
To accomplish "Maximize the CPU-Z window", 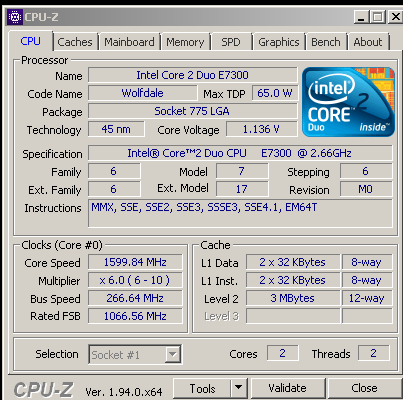I will coord(378,17).
